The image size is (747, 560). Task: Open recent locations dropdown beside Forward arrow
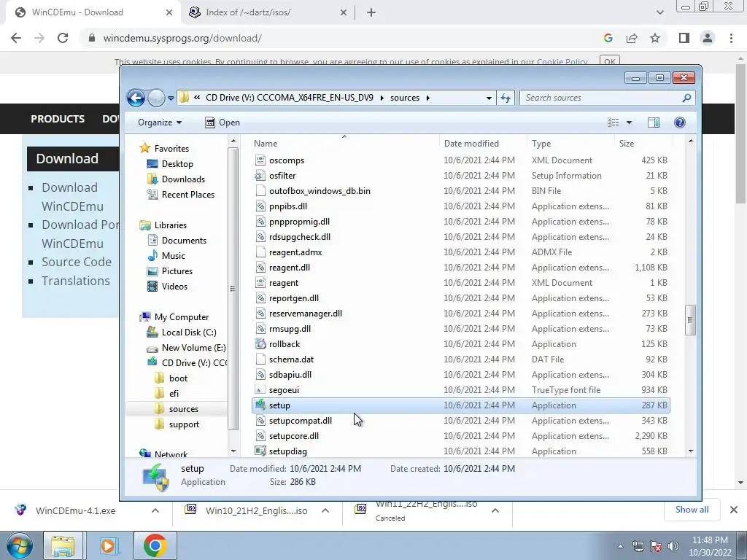tap(171, 98)
